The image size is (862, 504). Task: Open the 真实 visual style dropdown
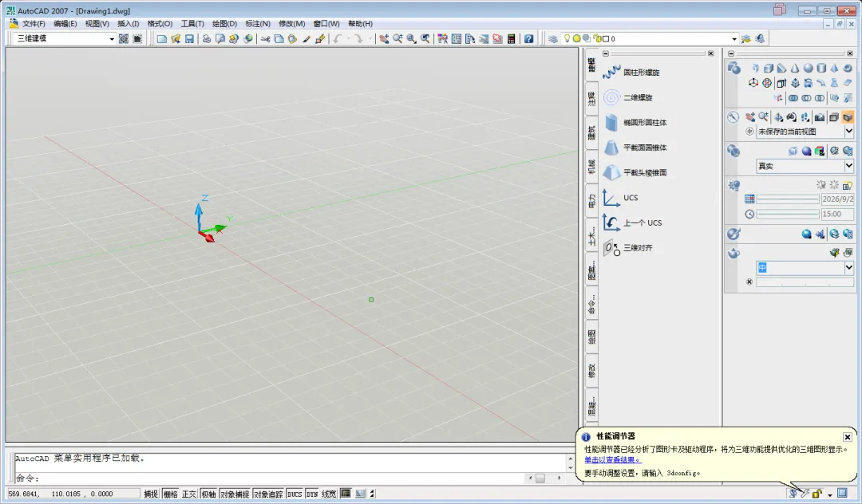click(x=848, y=166)
